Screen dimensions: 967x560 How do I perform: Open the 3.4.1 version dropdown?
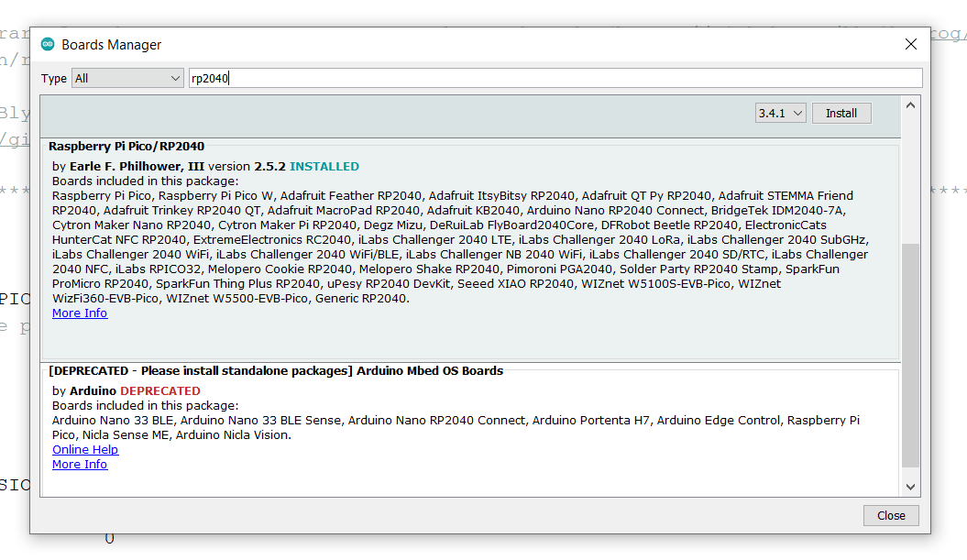[780, 113]
